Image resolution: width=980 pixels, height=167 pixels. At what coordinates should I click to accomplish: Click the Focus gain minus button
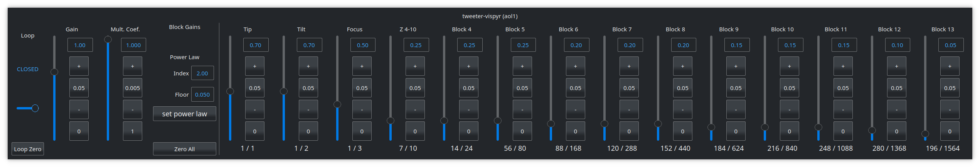362,109
